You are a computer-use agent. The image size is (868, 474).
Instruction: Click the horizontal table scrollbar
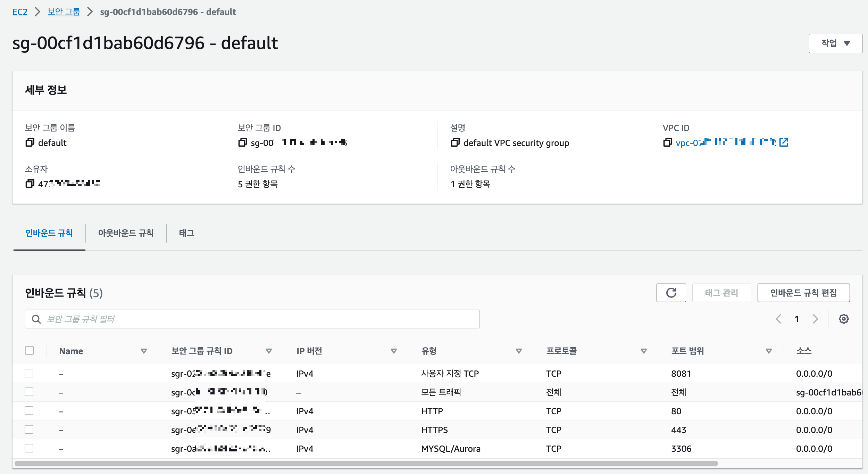[366, 464]
